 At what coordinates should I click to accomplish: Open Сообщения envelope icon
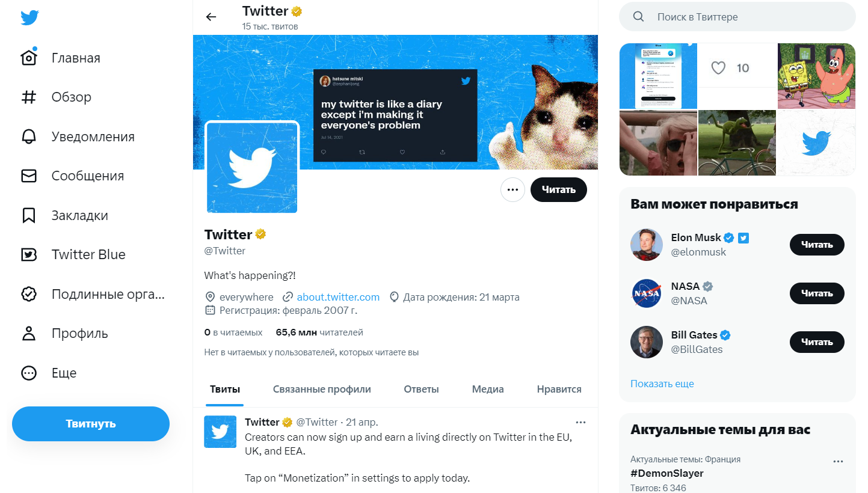point(29,176)
